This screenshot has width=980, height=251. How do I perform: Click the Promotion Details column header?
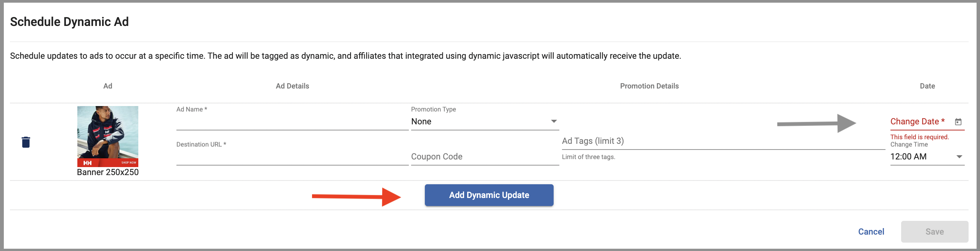coord(649,86)
